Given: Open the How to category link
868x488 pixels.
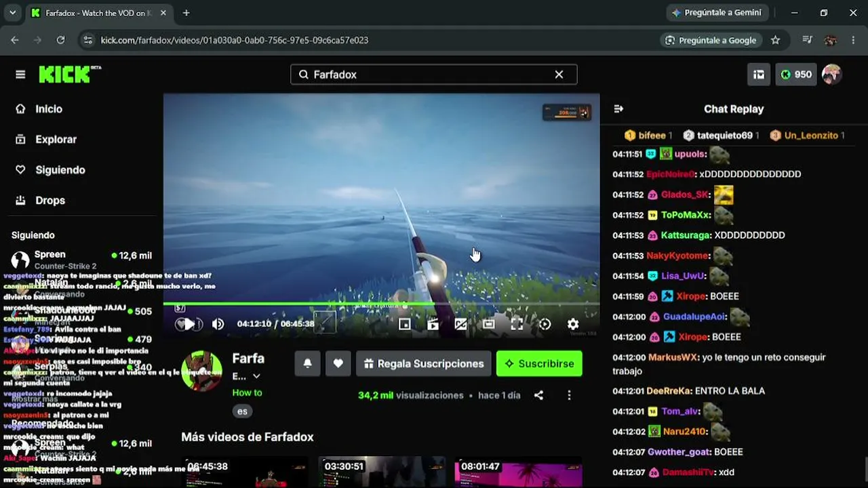Looking at the screenshot, I should (x=247, y=392).
